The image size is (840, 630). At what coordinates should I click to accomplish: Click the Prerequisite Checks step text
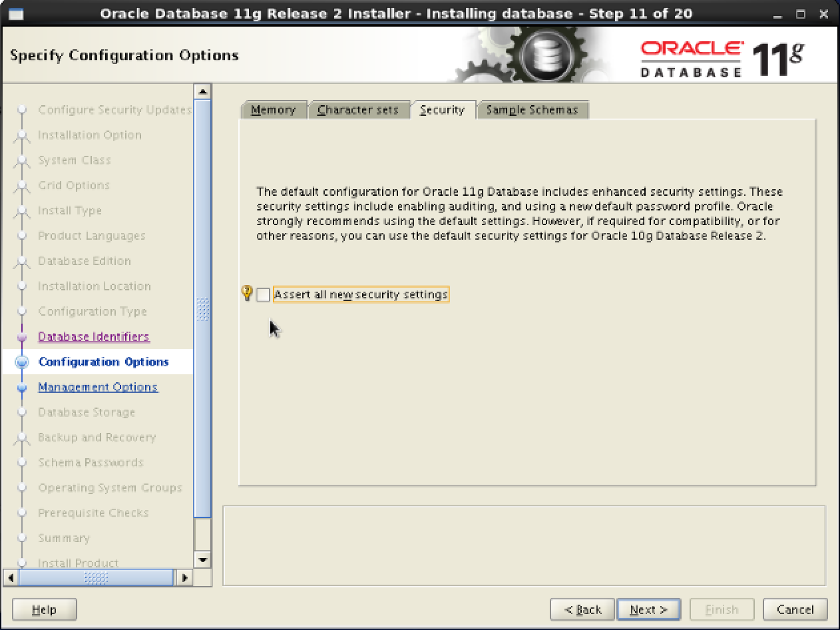(x=93, y=513)
